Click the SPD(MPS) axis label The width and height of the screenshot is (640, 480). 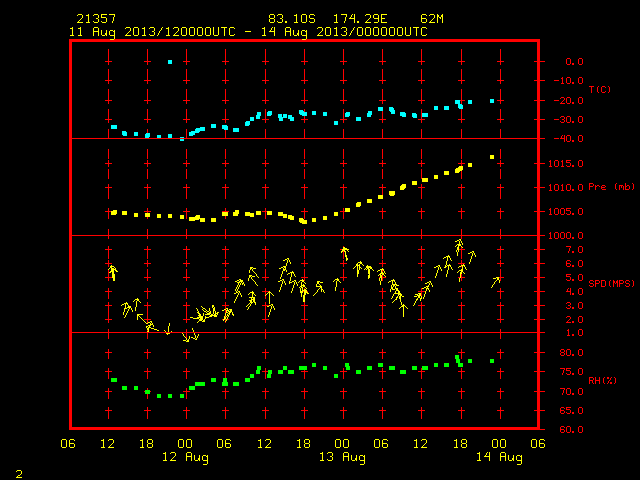coord(611,283)
